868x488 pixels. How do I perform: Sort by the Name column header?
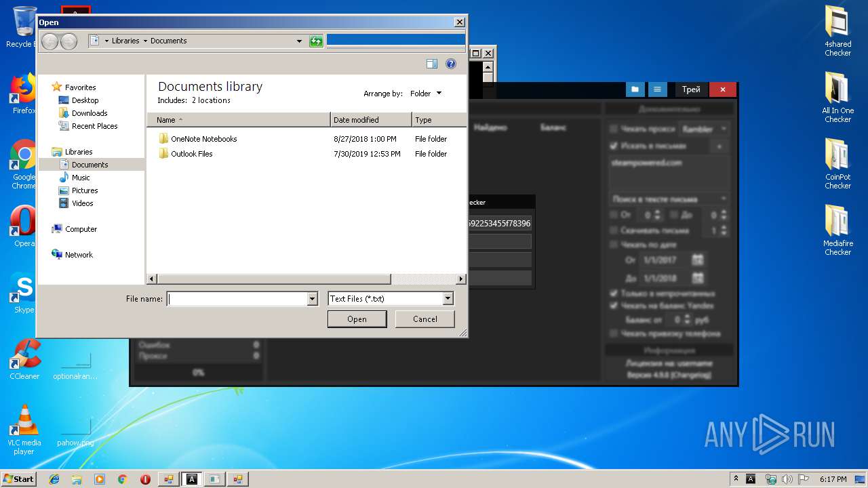coord(239,120)
